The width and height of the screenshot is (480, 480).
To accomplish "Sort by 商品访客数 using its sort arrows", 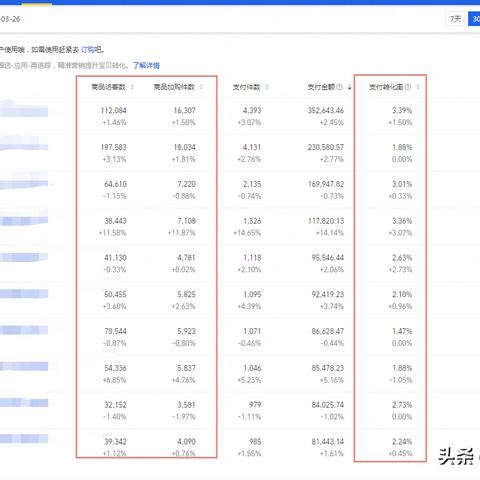I will (x=132, y=87).
